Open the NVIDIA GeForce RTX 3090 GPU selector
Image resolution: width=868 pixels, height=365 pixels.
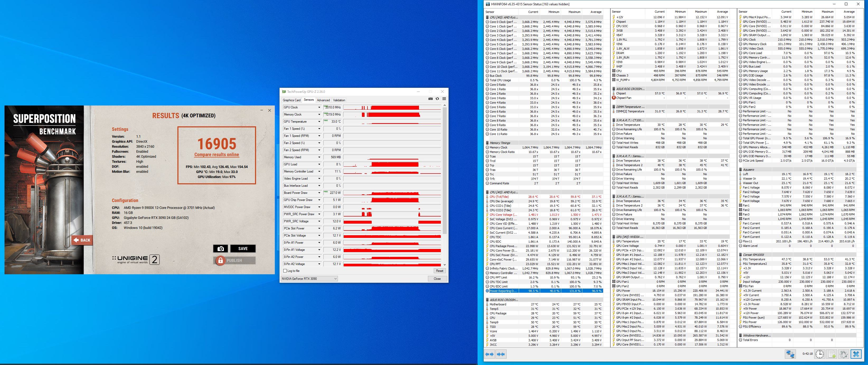pyautogui.click(x=309, y=278)
